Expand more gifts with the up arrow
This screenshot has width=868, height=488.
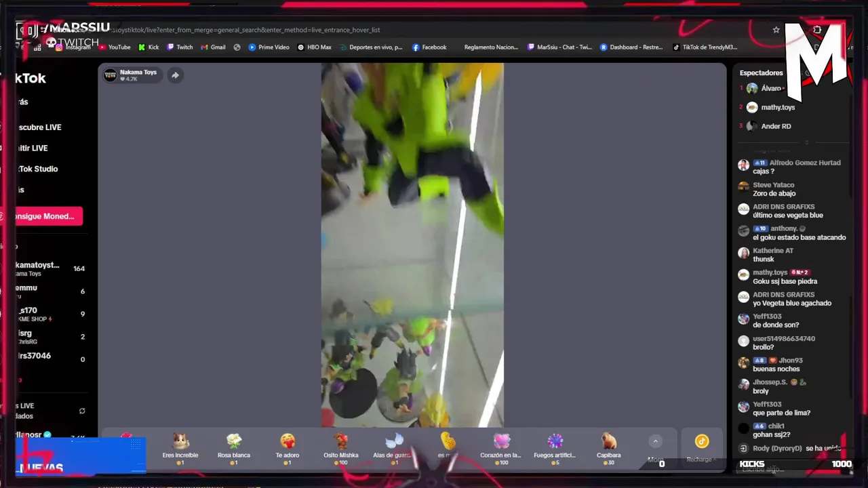(655, 441)
